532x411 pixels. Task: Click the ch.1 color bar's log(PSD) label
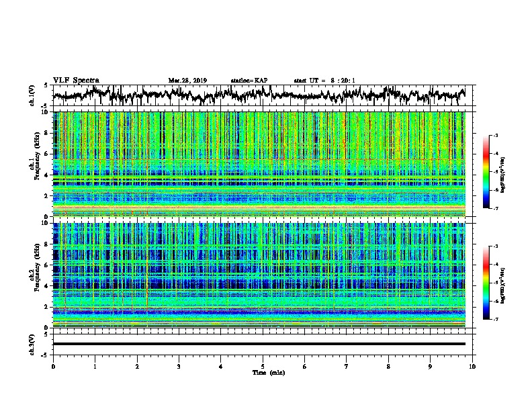503,175
